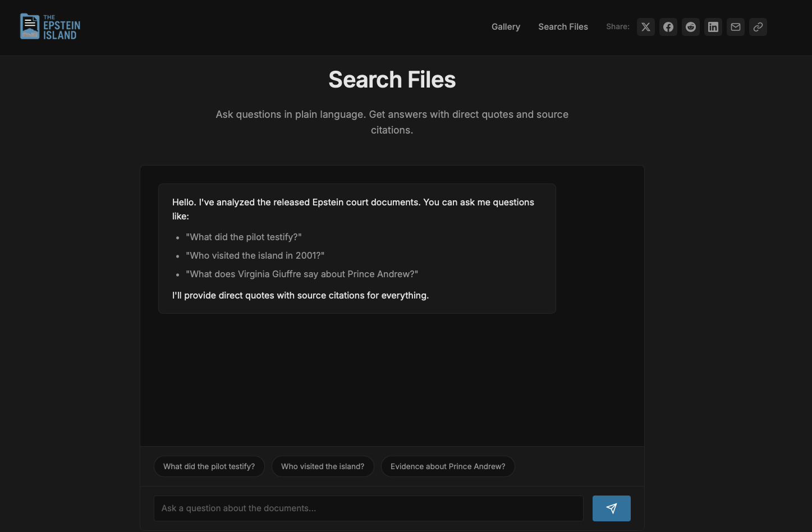Pick the "Who visited the island?" suggestion chip
The width and height of the screenshot is (812, 532).
pyautogui.click(x=323, y=466)
